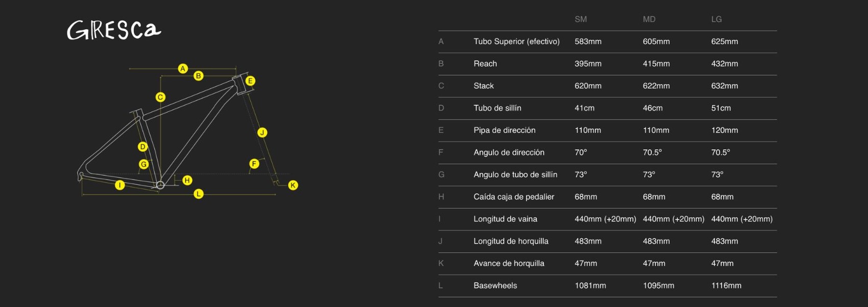Click the Reach row label
Screen dimensions: 868x307
(485, 64)
